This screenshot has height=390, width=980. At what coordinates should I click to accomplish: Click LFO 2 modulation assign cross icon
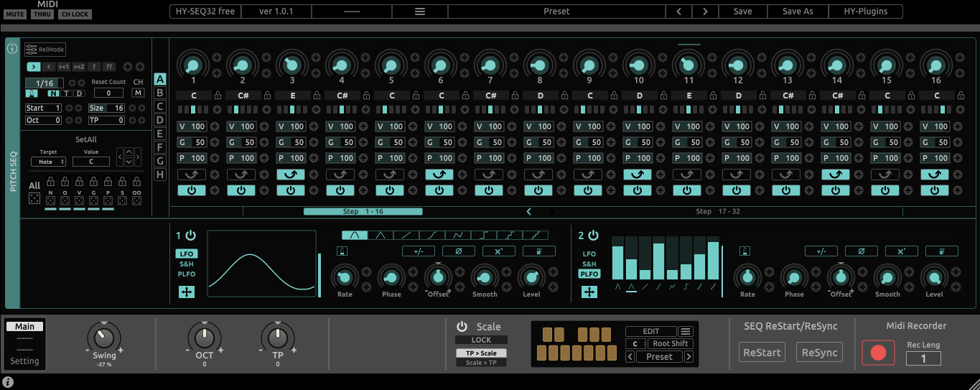tap(589, 292)
